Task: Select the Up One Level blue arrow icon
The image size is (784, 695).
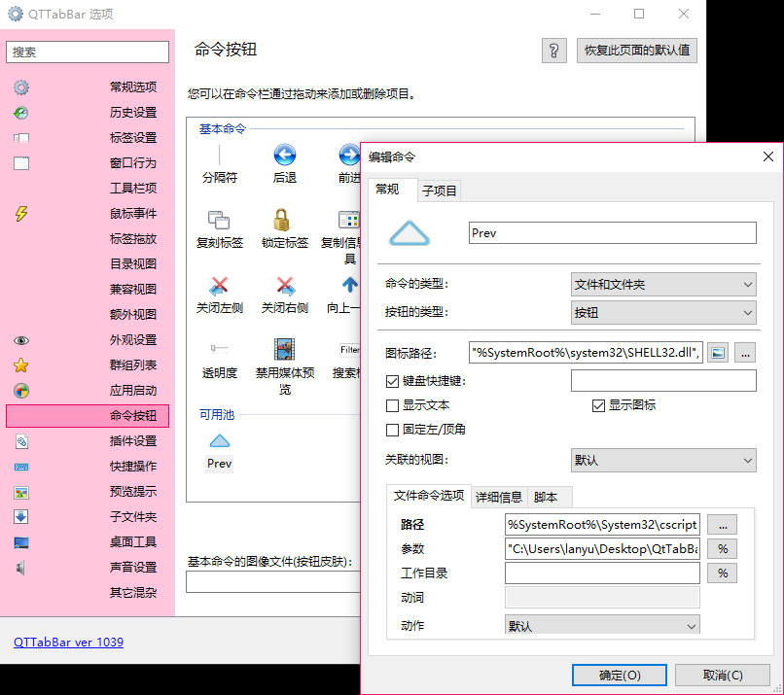Action: pyautogui.click(x=350, y=285)
